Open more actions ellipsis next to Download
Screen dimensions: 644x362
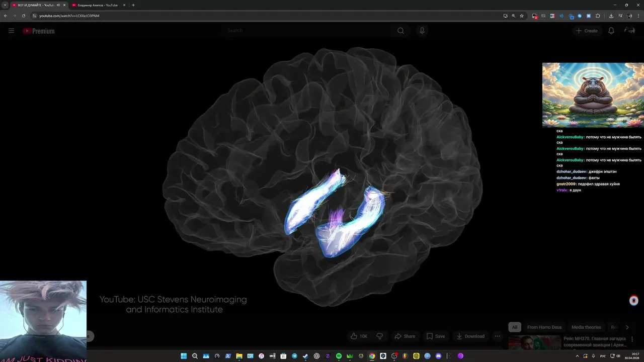coord(498,336)
